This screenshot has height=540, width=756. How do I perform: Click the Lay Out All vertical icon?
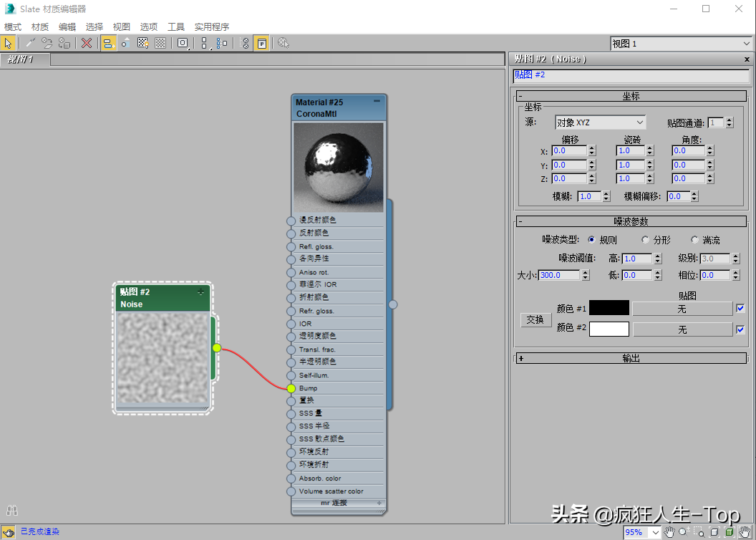[205, 43]
